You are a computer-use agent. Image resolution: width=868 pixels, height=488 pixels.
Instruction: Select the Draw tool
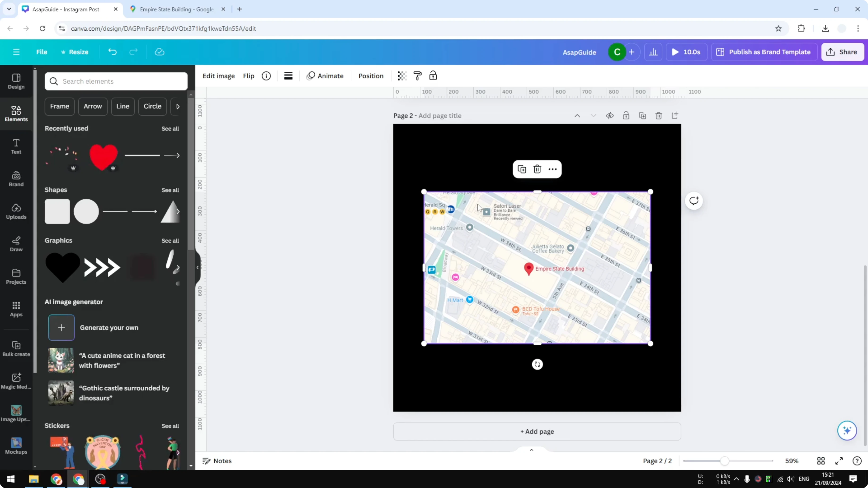(16, 244)
